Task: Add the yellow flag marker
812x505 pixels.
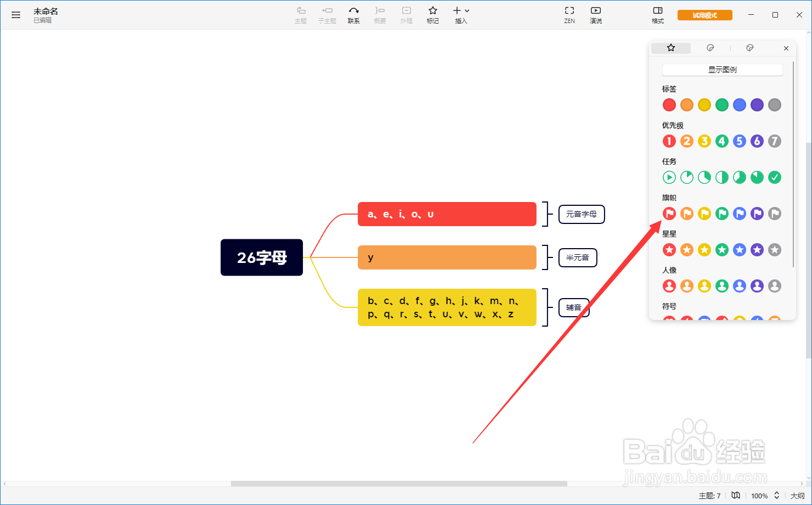Action: (x=704, y=214)
